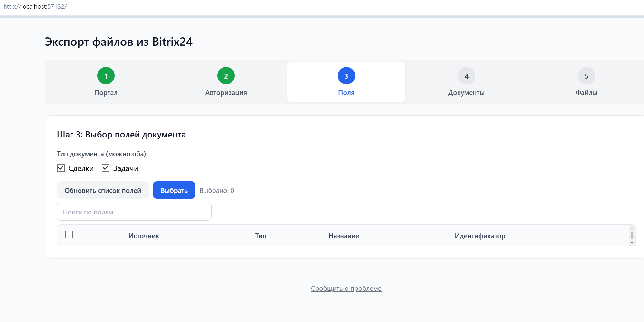This screenshot has height=322, width=644.
Task: Click the table's vertical scrollbar thumb
Action: tap(632, 235)
